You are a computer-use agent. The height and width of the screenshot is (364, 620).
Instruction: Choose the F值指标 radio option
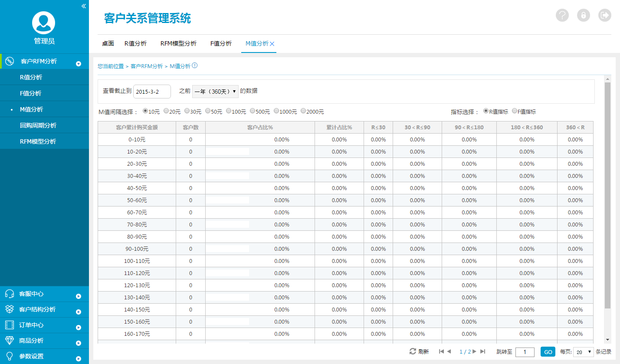[x=515, y=111]
